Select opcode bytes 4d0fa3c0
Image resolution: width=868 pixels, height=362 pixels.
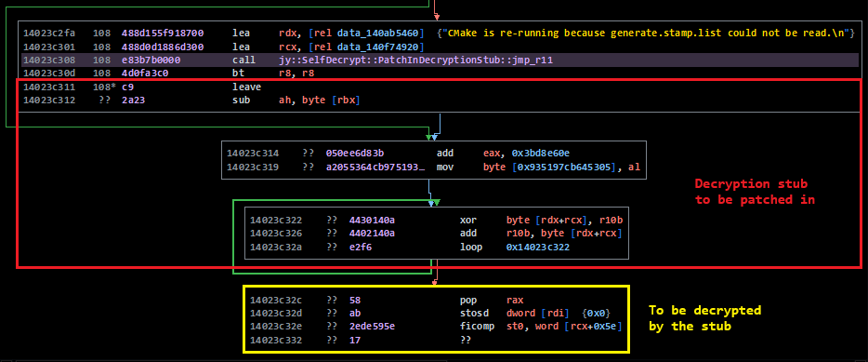coord(145,74)
